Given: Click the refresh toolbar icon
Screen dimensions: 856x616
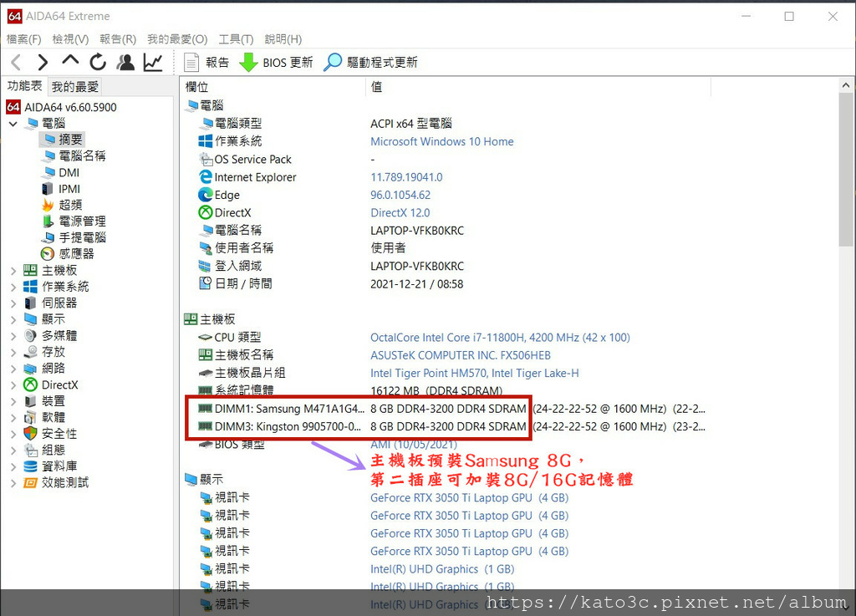Looking at the screenshot, I should click(x=99, y=62).
